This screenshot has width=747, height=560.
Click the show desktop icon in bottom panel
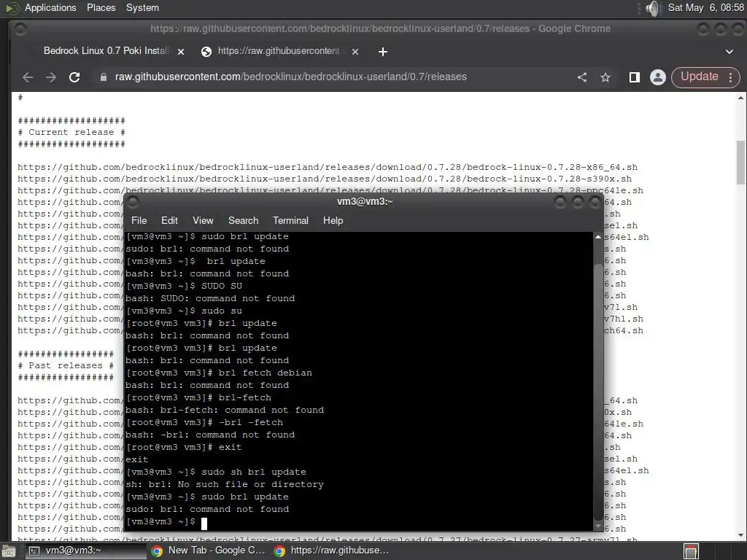click(x=9, y=551)
